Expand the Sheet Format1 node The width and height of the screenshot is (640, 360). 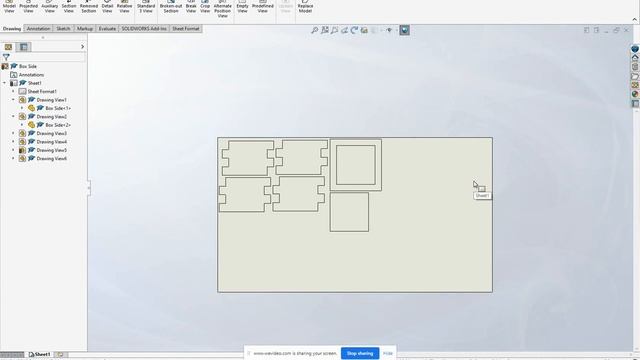(13, 91)
